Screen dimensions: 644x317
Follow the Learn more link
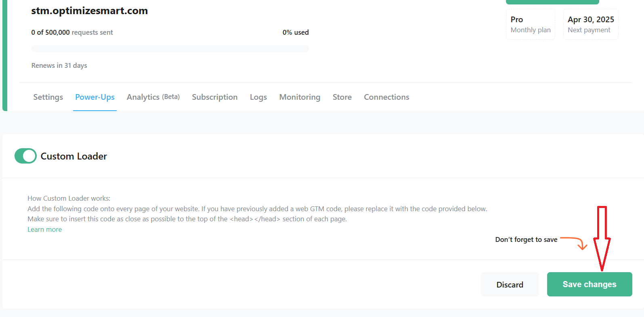point(44,229)
